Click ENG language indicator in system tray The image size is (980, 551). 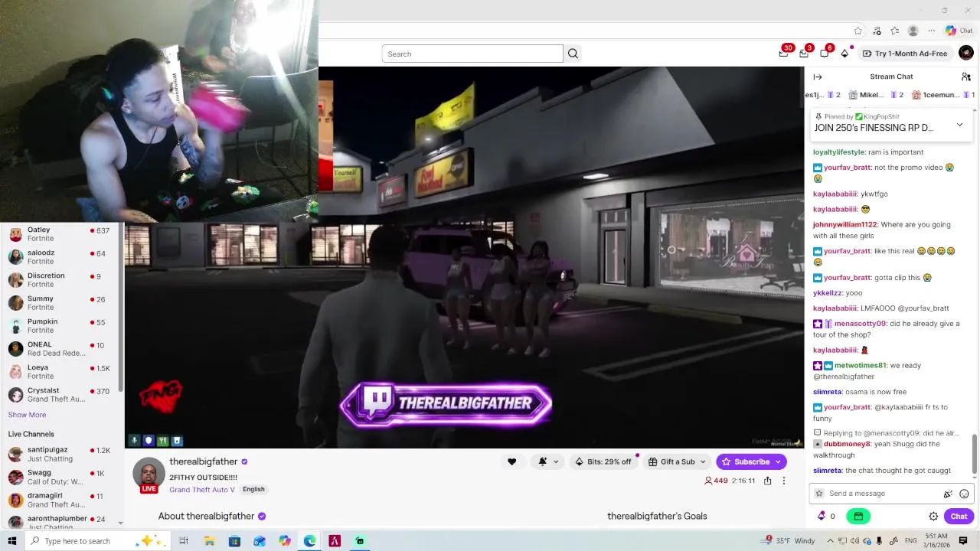click(912, 541)
